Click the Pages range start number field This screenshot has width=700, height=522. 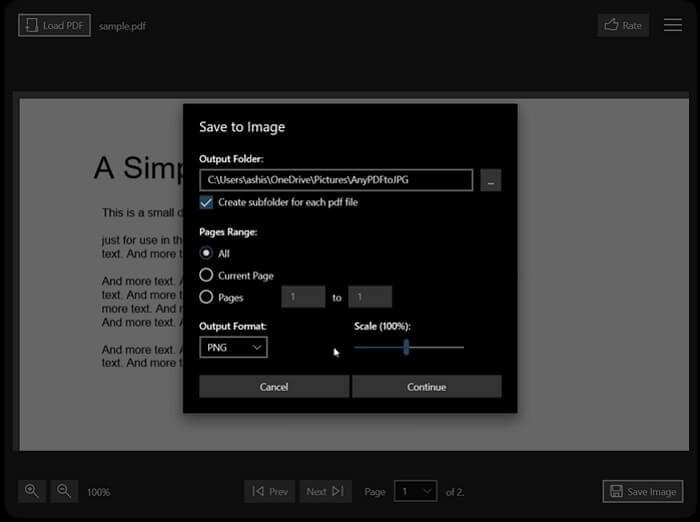click(x=303, y=297)
